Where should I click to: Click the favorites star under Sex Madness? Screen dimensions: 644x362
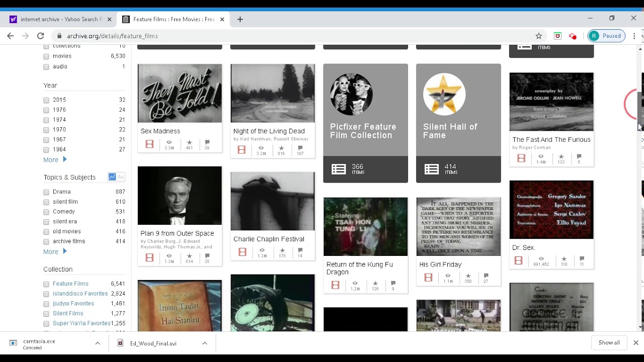[189, 142]
